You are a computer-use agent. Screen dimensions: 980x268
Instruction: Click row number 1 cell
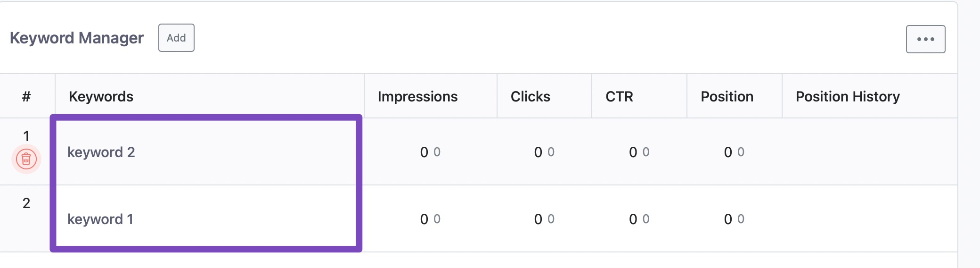(26, 136)
